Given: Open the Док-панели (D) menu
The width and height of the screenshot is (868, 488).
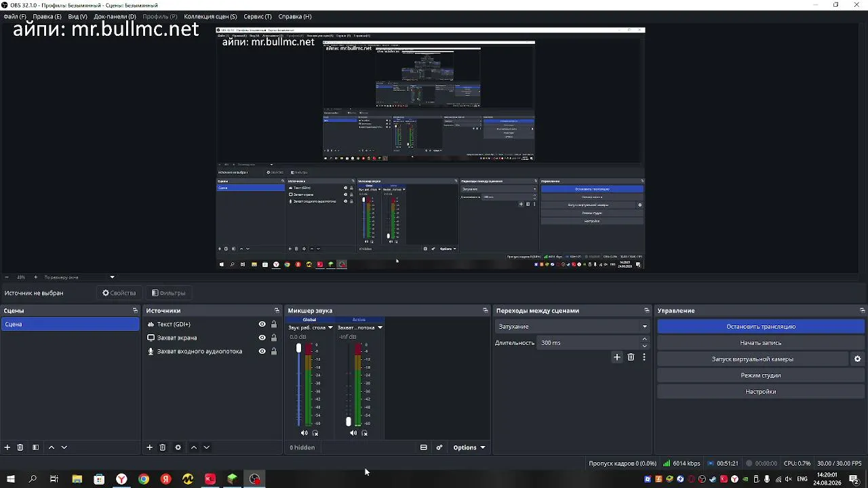Looking at the screenshot, I should 115,16.
